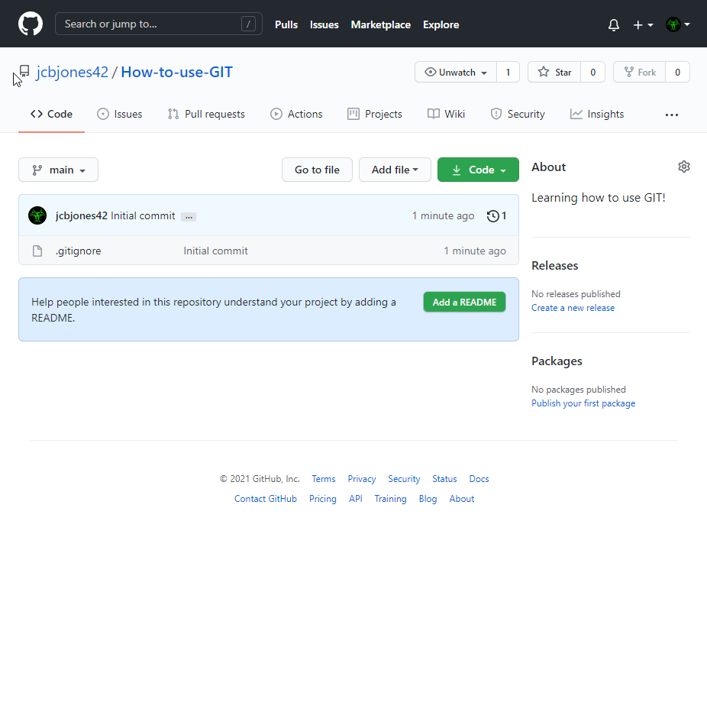The height and width of the screenshot is (728, 707).
Task: Select the Code tab
Action: tap(51, 115)
